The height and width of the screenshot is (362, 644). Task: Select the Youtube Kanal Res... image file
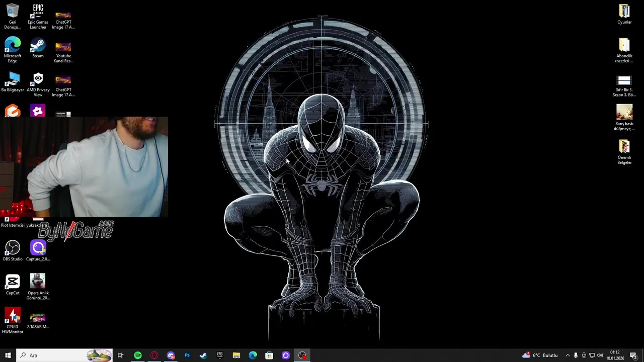pos(63,53)
